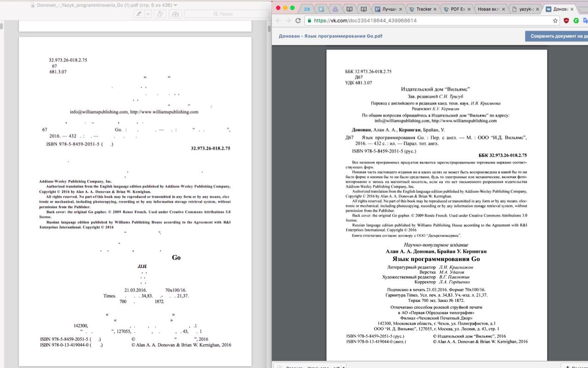The height and width of the screenshot is (368, 588).
Task: Click the Chrome reload button
Action: coord(298,21)
